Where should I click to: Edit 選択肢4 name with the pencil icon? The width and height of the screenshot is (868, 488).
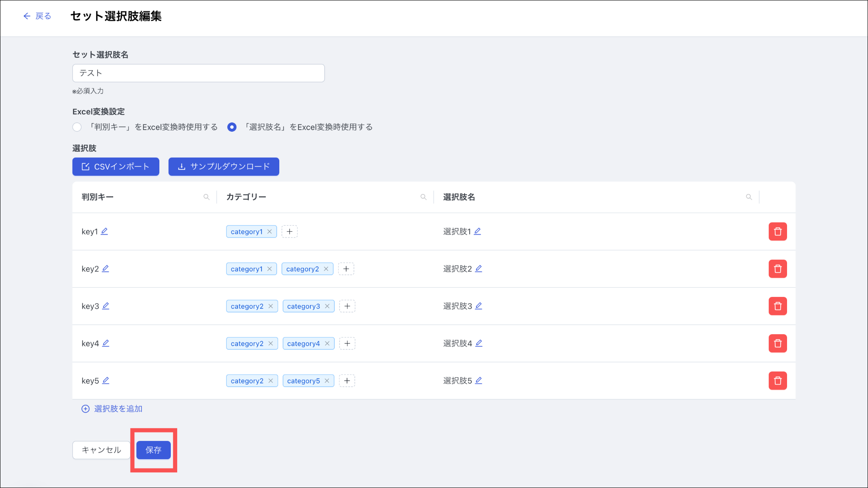tap(479, 343)
